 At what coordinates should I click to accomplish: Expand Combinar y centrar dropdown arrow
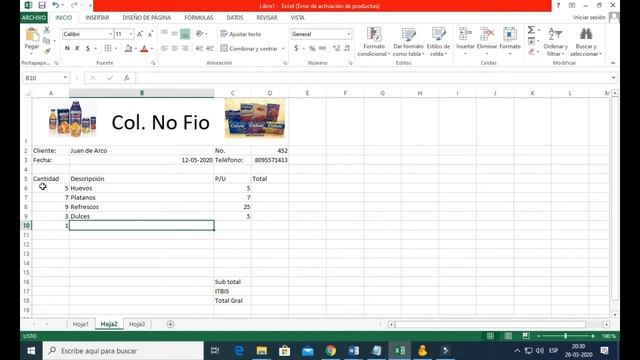pos(283,49)
